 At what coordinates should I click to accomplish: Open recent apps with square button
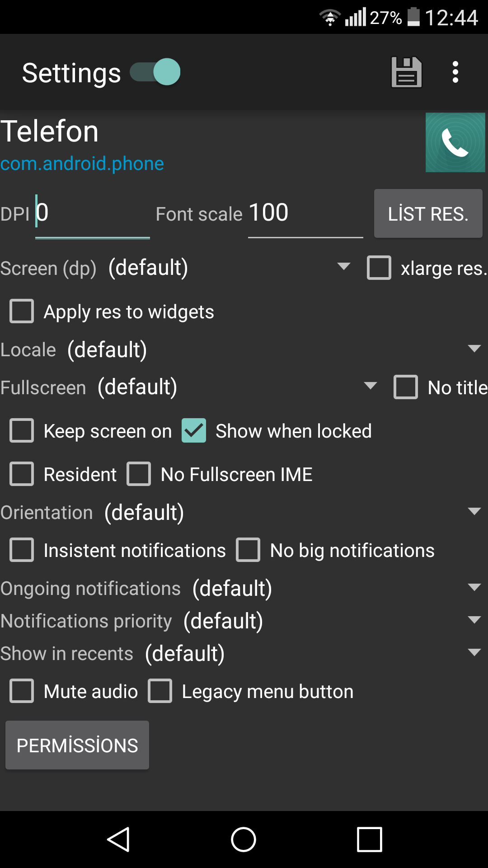click(369, 840)
